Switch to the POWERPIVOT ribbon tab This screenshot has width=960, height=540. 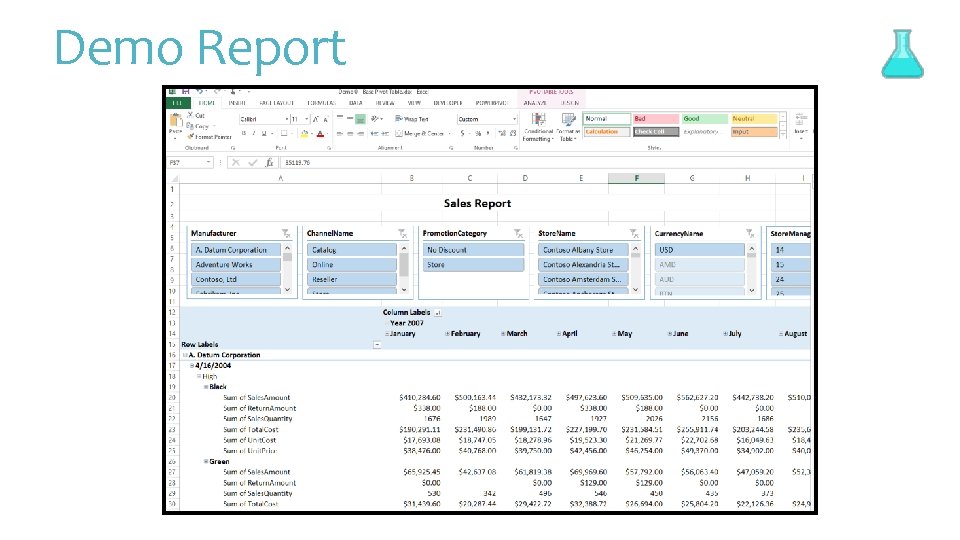(492, 103)
